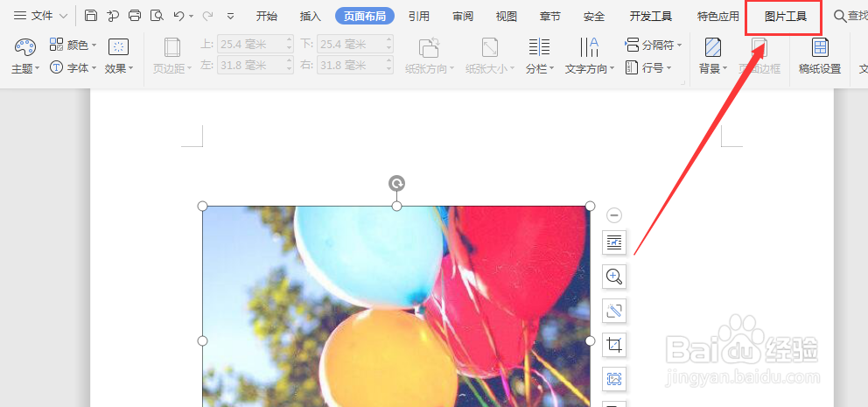
Task: Open Print Preview from quick access toolbar
Action: pos(157,16)
